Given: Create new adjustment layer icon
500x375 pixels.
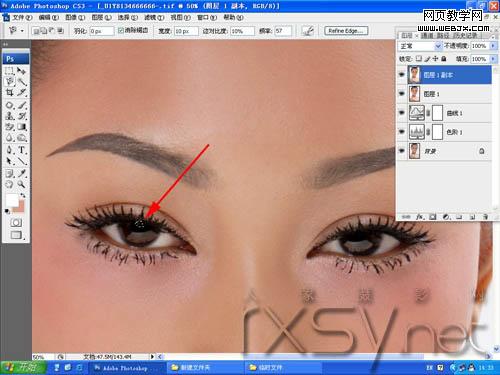Looking at the screenshot, I should pyautogui.click(x=446, y=217).
